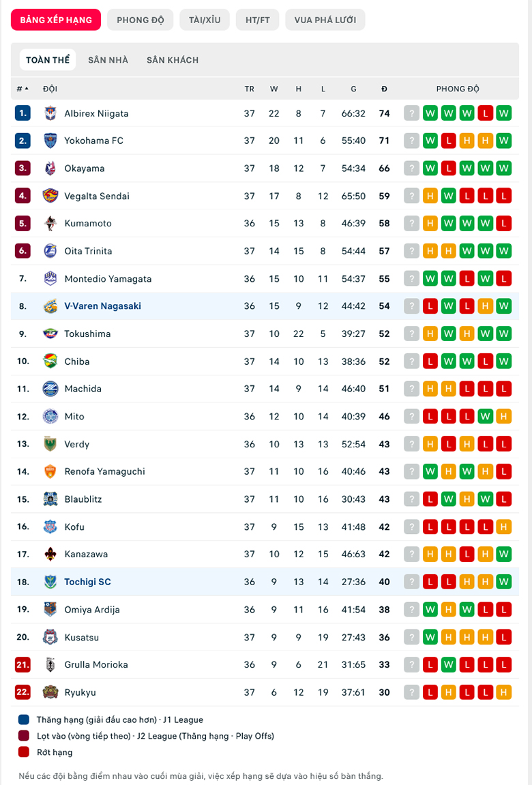Sort standings by Đ points column
Image resolution: width=532 pixels, height=785 pixels.
click(x=384, y=89)
